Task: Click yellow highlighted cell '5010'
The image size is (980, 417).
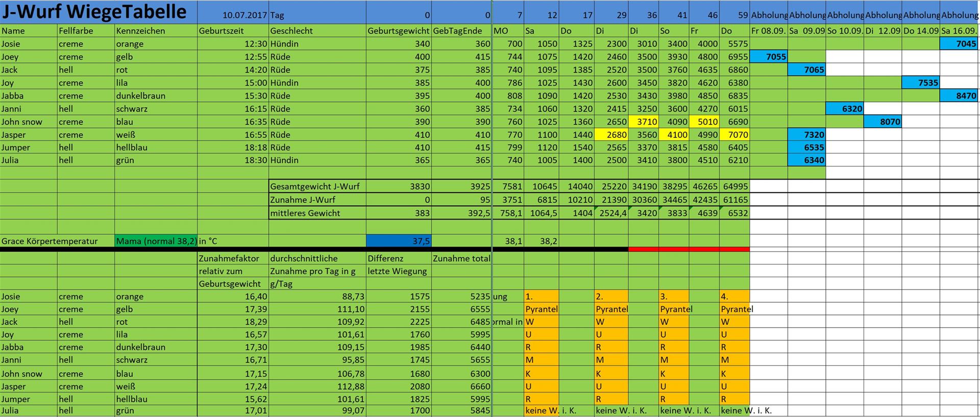Action: click(704, 121)
